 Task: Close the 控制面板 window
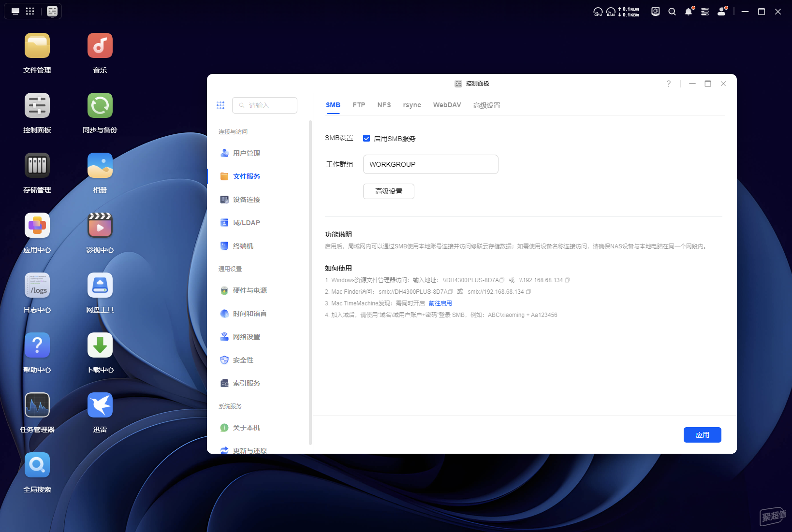click(x=723, y=84)
